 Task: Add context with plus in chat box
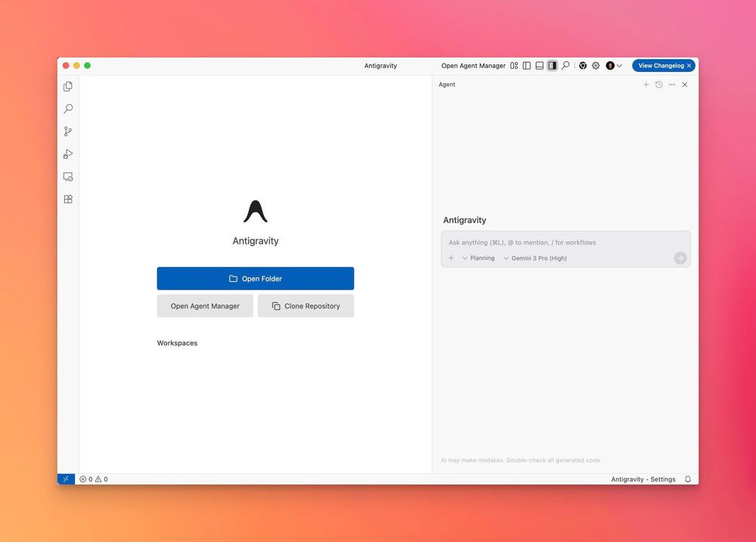coord(451,258)
